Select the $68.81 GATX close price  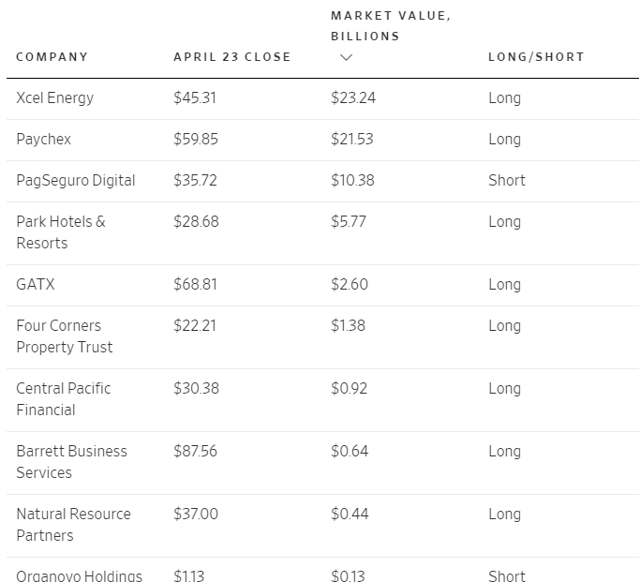(195, 284)
